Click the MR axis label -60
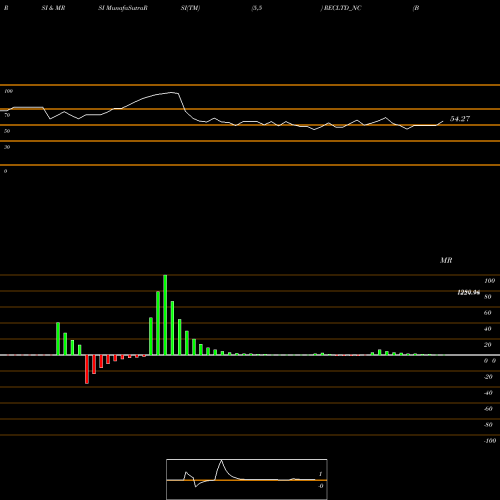Viewport: 500px width, 500px height. click(x=488, y=409)
